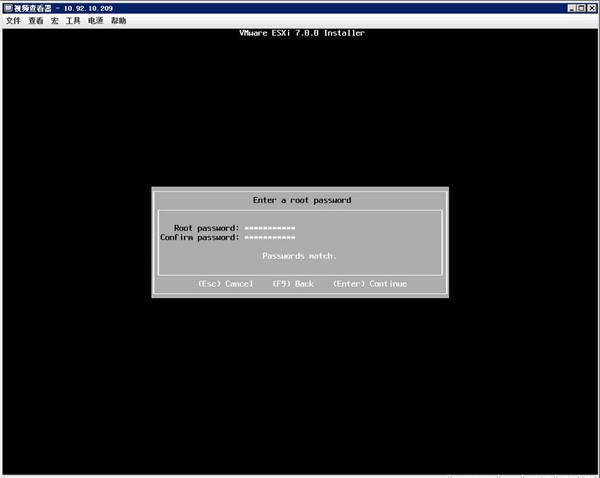Click the 10.92.10.209 title bar text
Screen dimensions: 600x478
(88, 8)
